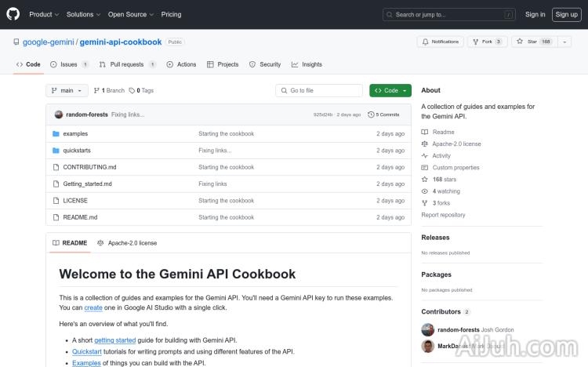
Task: Open random-forests Josh Gordon contributor profile
Action: coord(476,330)
